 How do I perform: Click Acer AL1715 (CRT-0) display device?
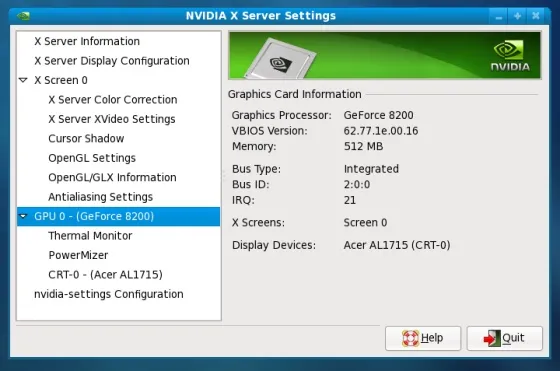pos(397,245)
